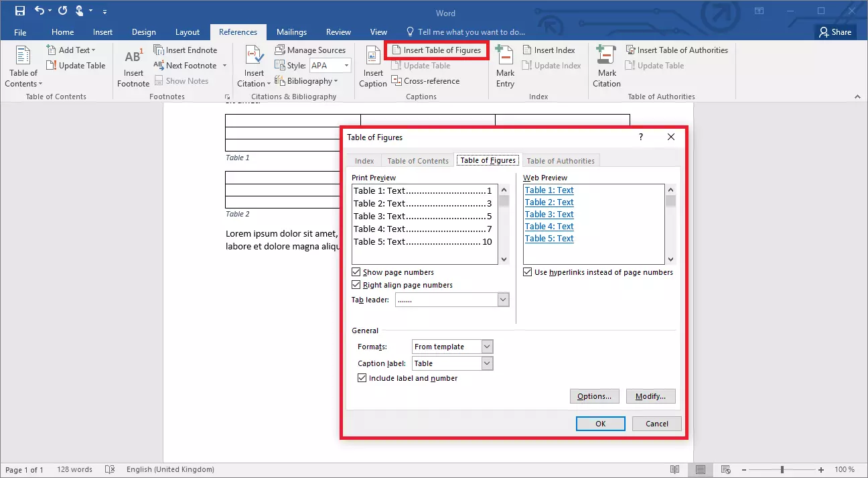Switch to the View ribbon tab
Screen dimensions: 868x478
click(x=378, y=32)
